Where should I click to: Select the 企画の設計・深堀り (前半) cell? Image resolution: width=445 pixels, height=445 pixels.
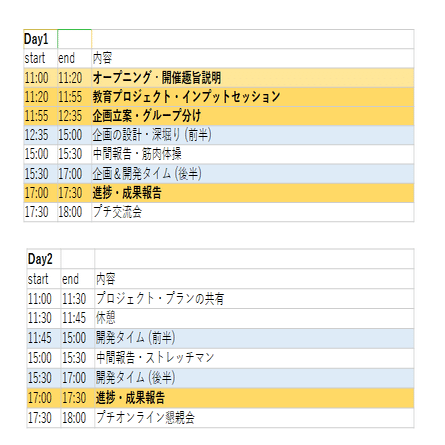[253, 135]
